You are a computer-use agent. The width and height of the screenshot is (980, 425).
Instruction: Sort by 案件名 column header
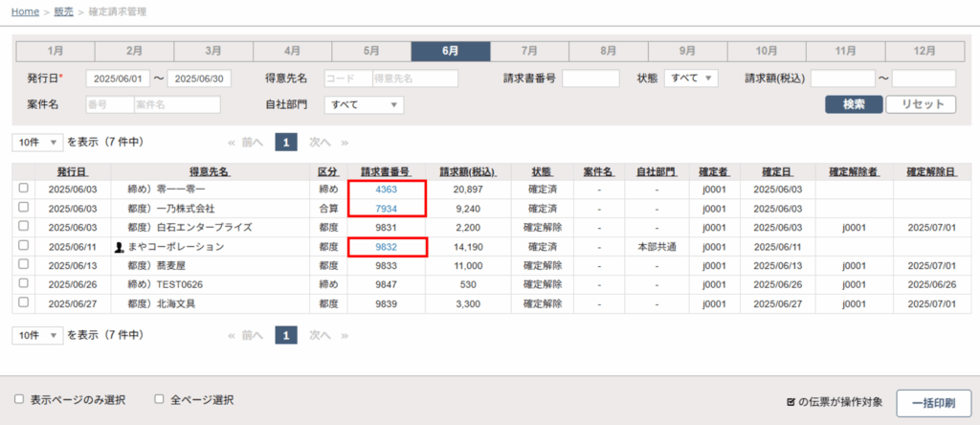tap(599, 171)
